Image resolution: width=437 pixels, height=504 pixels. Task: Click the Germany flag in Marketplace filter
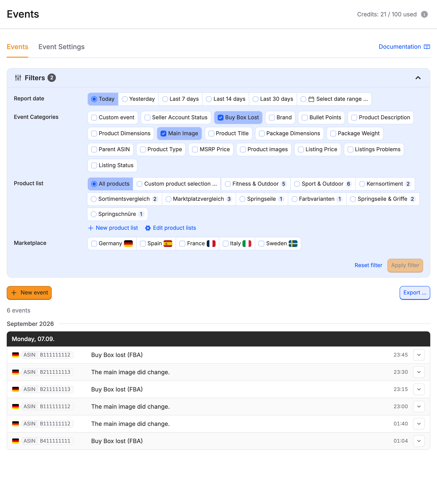[128, 243]
